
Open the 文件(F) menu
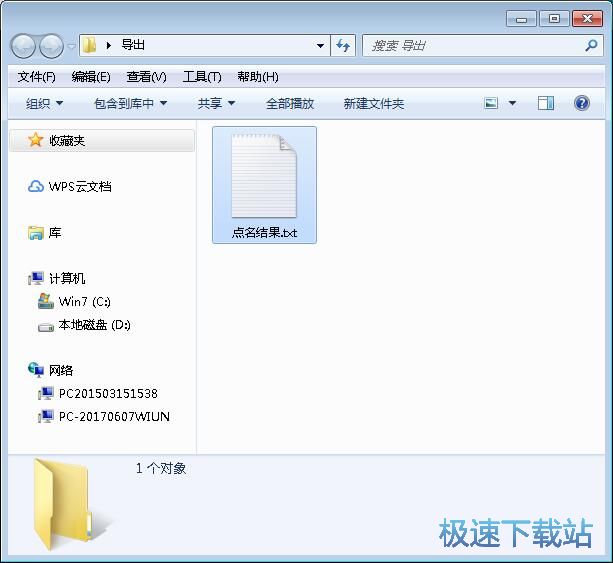36,77
